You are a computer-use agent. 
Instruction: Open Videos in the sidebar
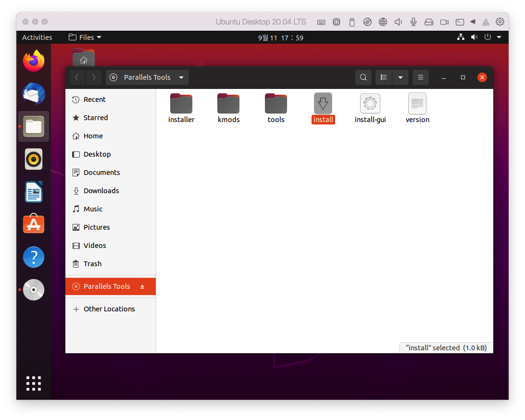point(111,245)
